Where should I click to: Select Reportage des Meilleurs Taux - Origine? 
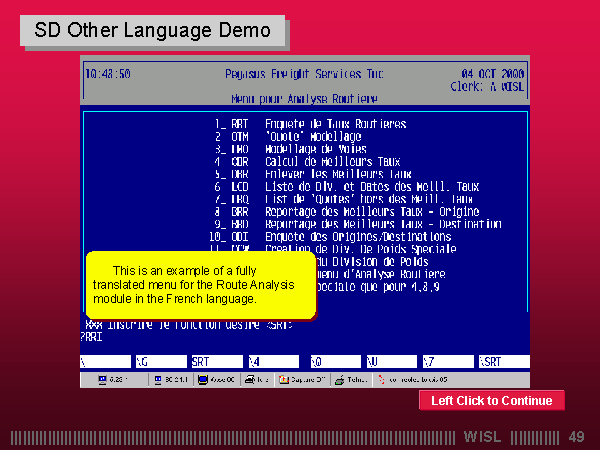tap(371, 211)
